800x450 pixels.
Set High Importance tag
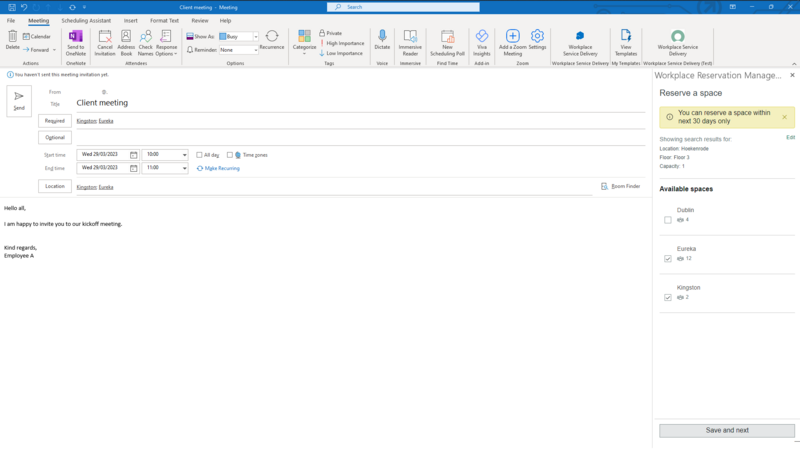pyautogui.click(x=342, y=43)
